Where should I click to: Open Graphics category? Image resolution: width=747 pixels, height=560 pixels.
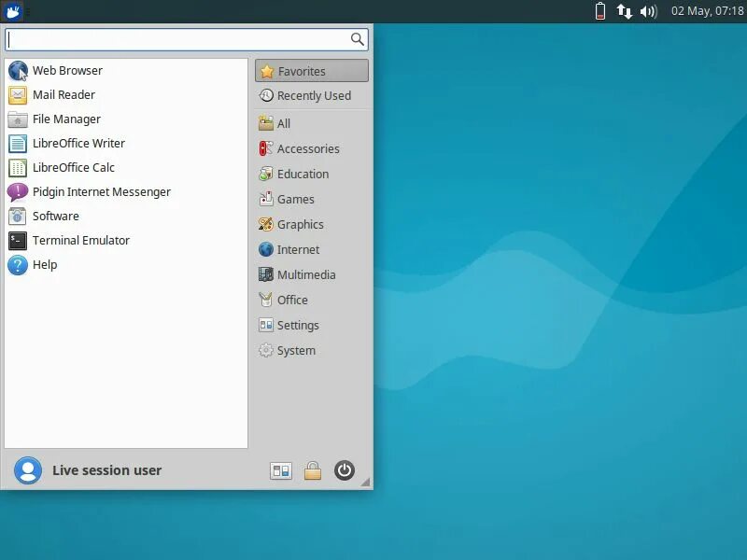[x=312, y=225]
